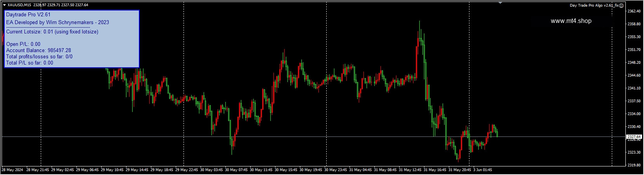Image resolution: width=644 pixels, height=175 pixels.
Task: Click the '30 May 19:45' time axis label
Action: (x=311, y=170)
